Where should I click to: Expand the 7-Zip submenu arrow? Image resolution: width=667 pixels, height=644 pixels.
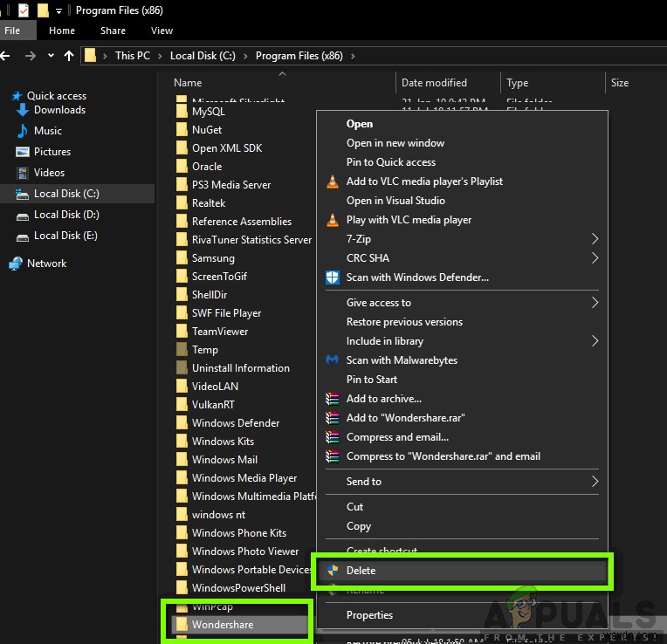tap(595, 239)
